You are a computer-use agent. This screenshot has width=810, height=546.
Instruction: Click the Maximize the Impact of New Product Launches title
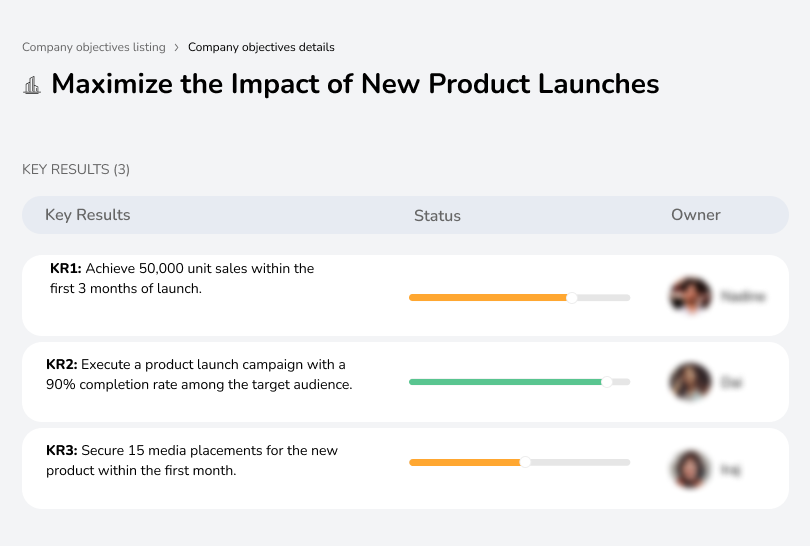click(x=355, y=84)
